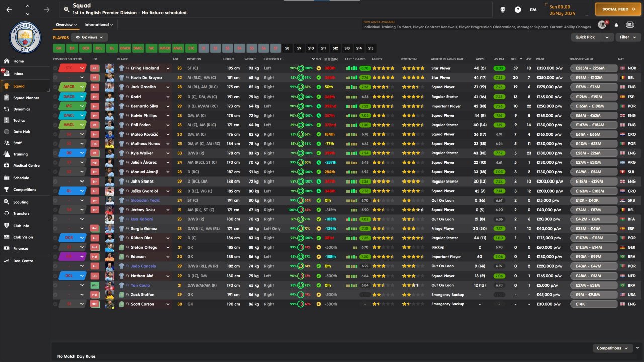
Task: Tick the selection circle for Scott Carson
Action: 55,304
